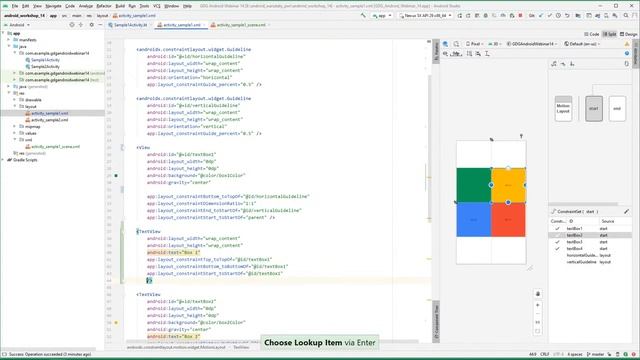
Task: Click the yellow warning triangle in design editor
Action: (627, 44)
